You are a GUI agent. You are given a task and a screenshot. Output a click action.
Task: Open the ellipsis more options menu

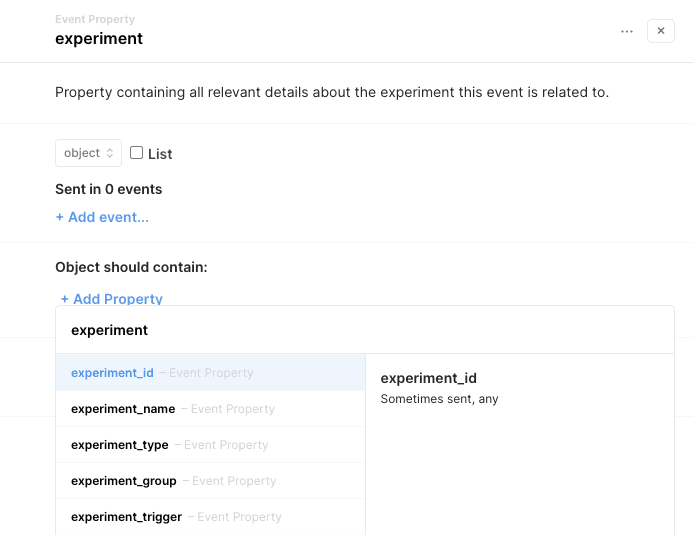[x=627, y=31]
